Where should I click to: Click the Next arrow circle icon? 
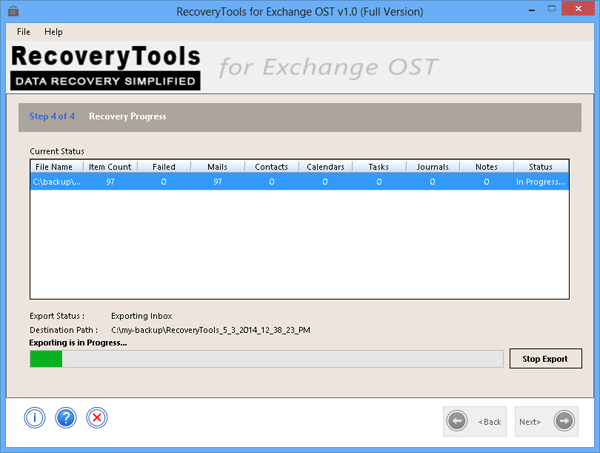564,421
